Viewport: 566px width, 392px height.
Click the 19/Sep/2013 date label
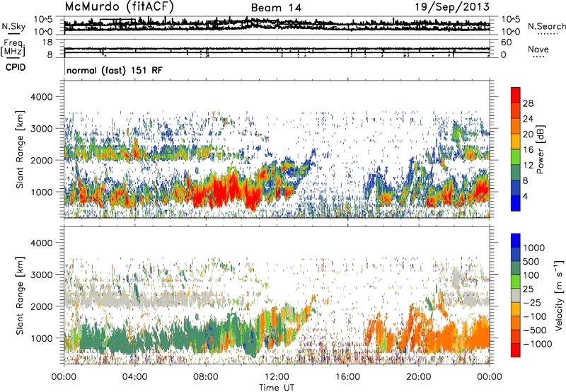pyautogui.click(x=452, y=7)
